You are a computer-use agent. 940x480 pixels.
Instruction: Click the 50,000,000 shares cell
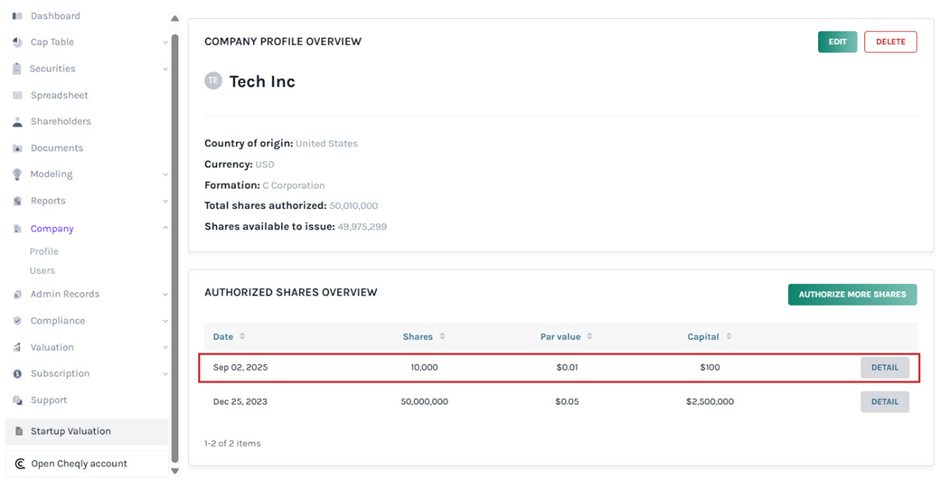click(x=424, y=401)
